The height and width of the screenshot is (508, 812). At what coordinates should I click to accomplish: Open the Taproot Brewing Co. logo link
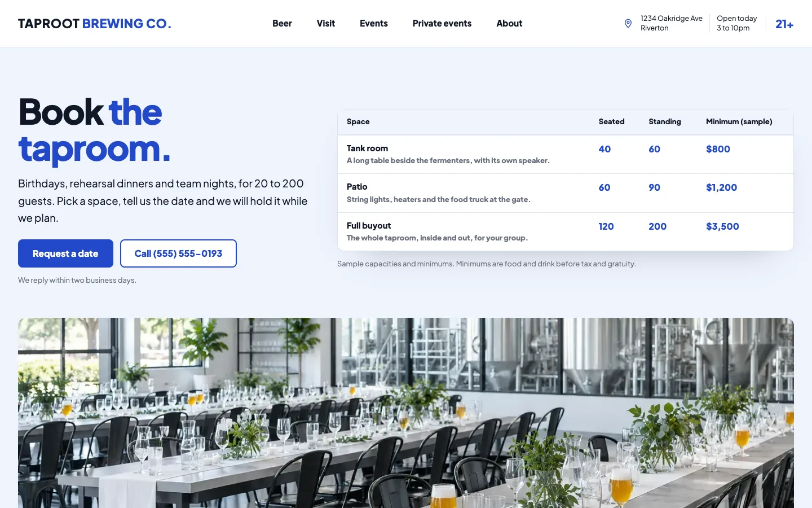94,24
